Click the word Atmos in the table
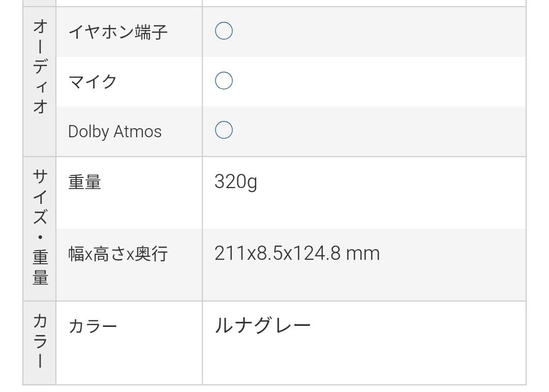 (137, 131)
